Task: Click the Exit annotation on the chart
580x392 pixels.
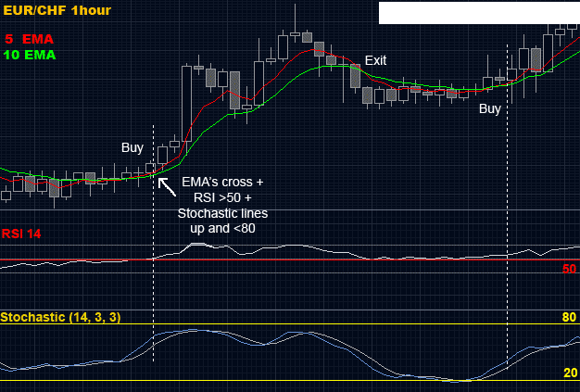Action: click(x=375, y=60)
